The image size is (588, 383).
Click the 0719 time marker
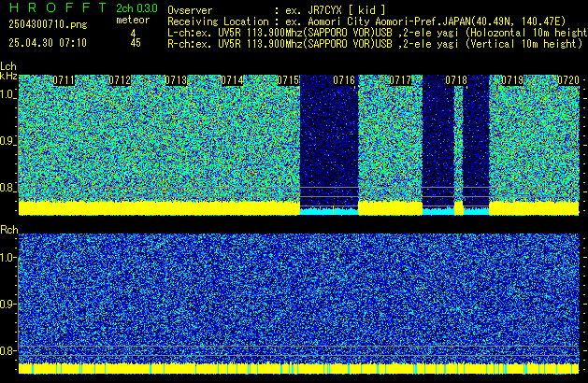pyautogui.click(x=512, y=80)
